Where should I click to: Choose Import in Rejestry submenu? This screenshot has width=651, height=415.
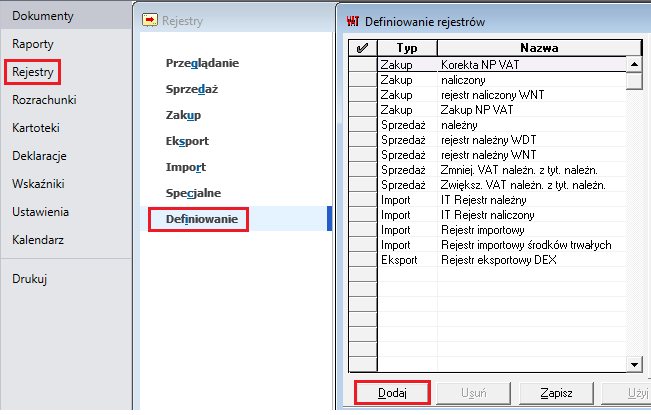186,167
